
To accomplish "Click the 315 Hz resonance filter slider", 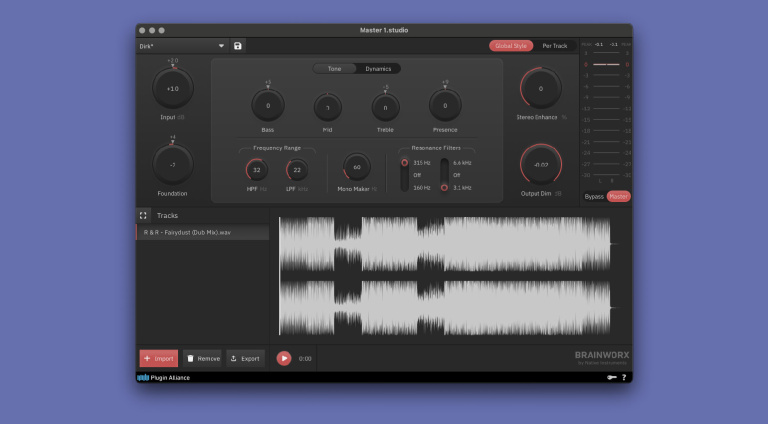I will (x=405, y=174).
